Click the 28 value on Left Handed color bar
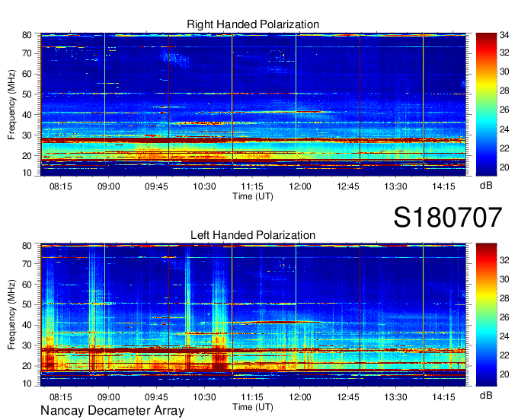Viewport: 518px width, 420px height. pos(504,298)
